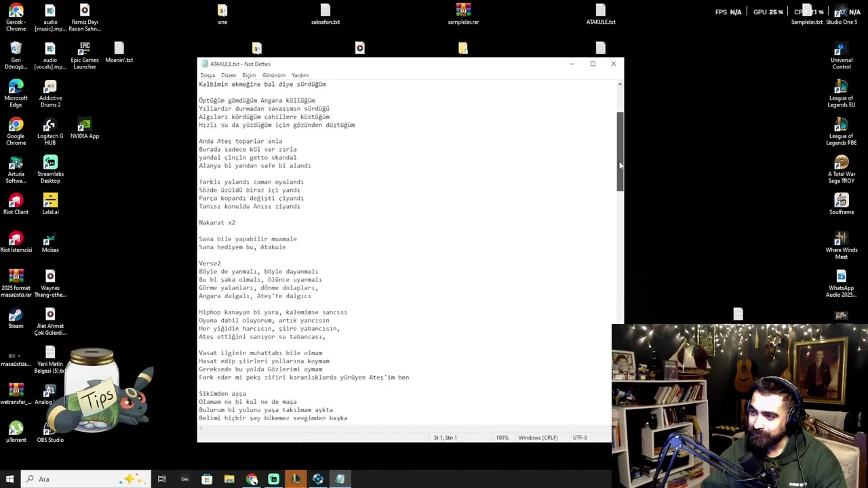Screen dimensions: 868x488
Task: Select the WhatsApp Audio 2025 file
Action: 842,283
